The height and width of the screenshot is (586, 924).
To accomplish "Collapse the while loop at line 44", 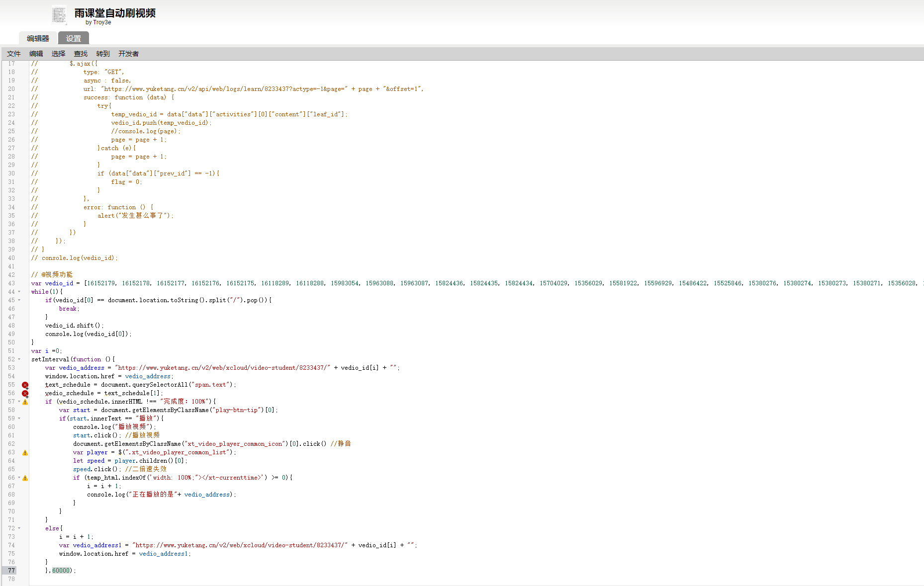I will (x=18, y=292).
